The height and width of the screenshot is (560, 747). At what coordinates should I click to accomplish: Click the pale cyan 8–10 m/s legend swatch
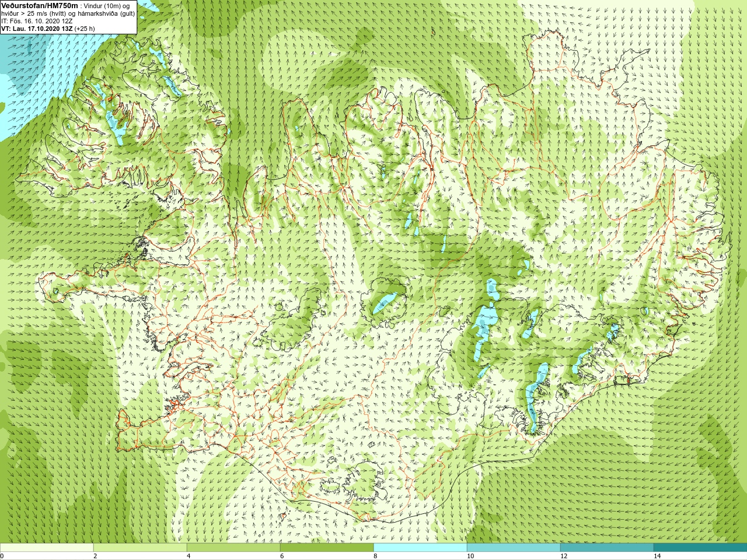420,548
